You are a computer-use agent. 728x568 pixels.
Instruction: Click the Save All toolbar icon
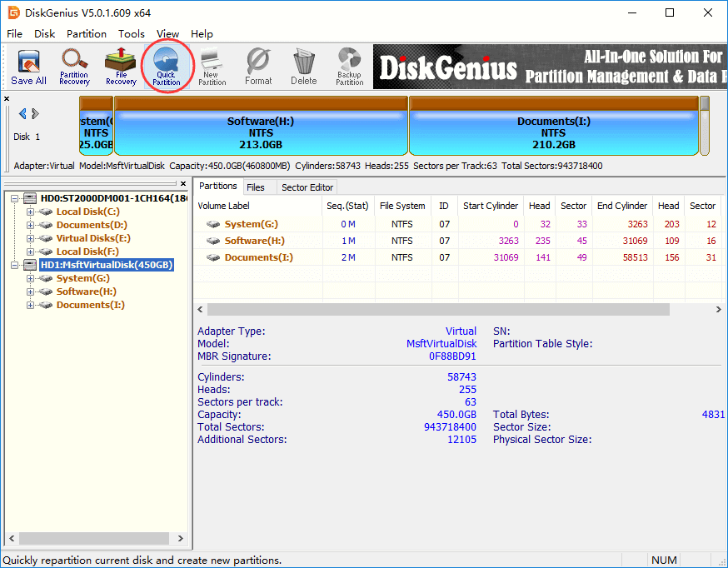28,67
